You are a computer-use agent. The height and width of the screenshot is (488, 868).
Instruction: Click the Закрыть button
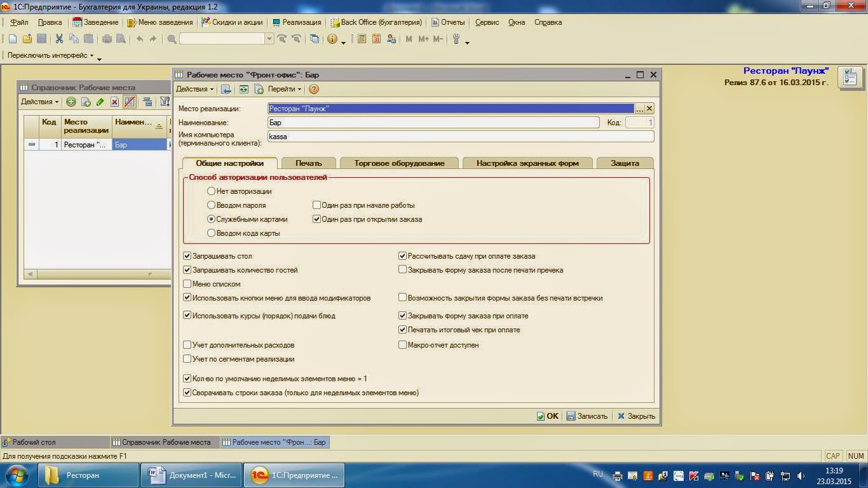tap(636, 416)
